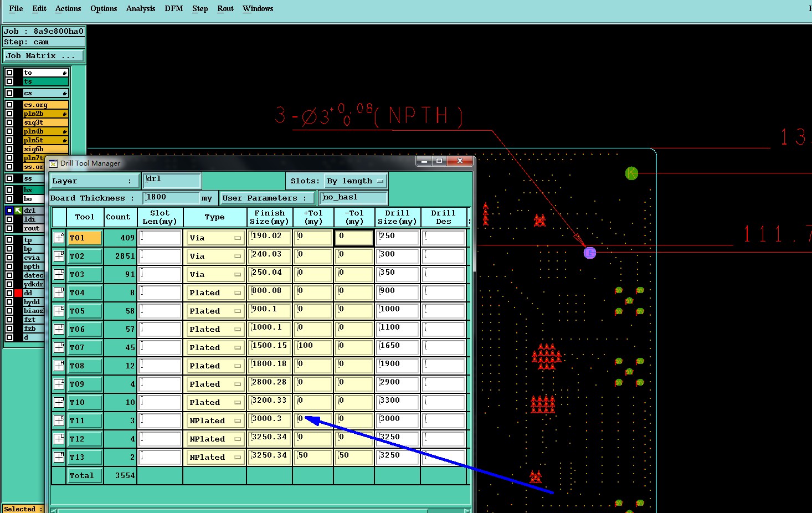Open the DFM menu
The height and width of the screenshot is (513, 812).
pyautogui.click(x=173, y=8)
